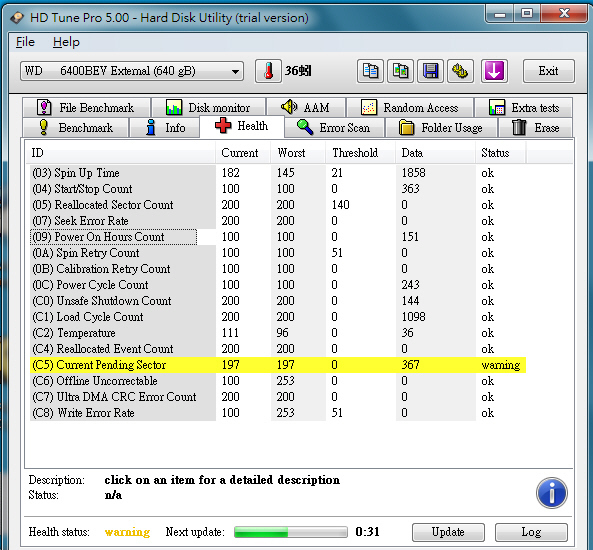Switch to the Benchmark tab

[76, 127]
